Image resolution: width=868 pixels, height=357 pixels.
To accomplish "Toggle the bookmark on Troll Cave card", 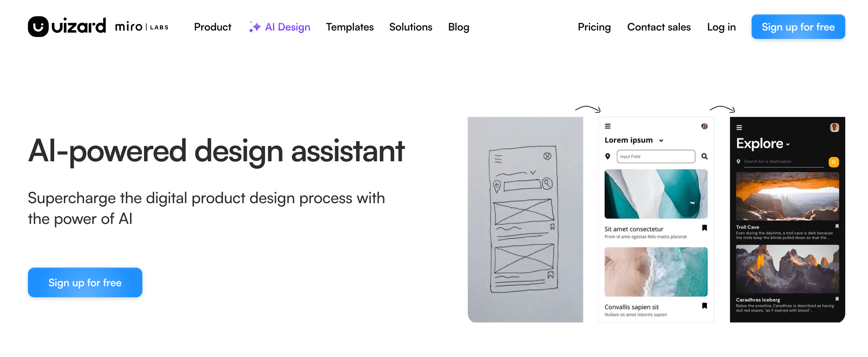I will click(x=837, y=226).
